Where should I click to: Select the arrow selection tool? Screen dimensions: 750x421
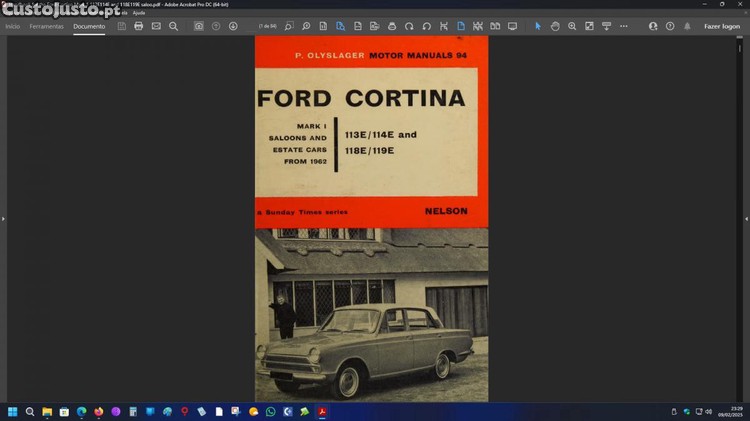[537, 26]
